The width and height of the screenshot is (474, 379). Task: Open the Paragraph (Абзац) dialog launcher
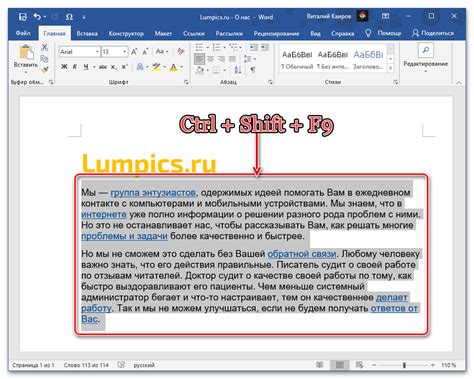(x=271, y=82)
